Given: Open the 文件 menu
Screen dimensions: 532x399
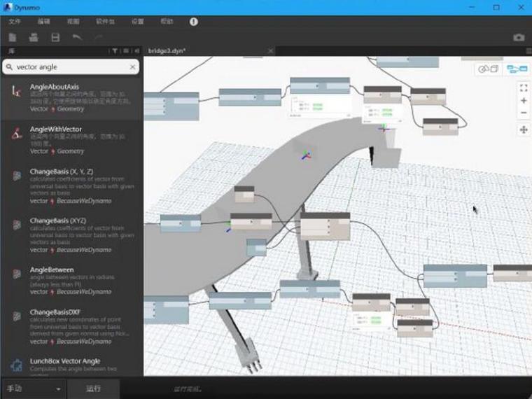Looking at the screenshot, I should click(15, 22).
